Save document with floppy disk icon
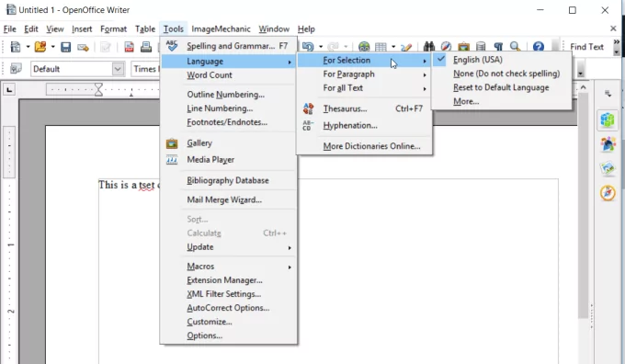Image resolution: width=625 pixels, height=364 pixels. 66,47
